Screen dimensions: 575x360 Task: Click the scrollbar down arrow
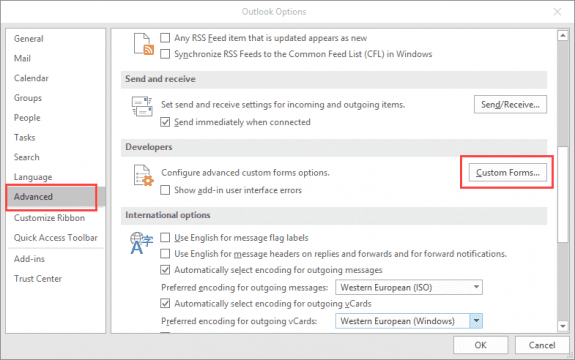pos(563,326)
